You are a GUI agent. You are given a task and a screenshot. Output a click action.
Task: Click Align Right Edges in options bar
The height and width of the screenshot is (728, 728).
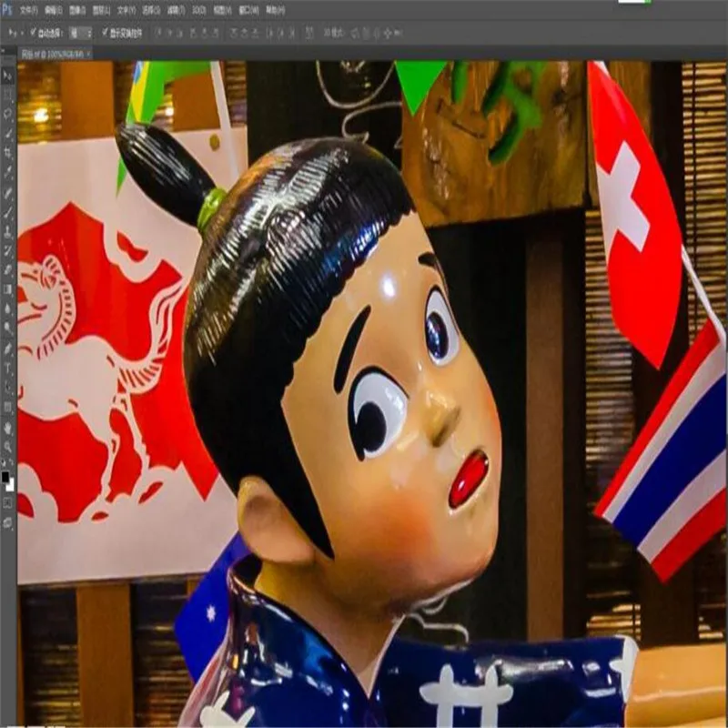tap(216, 33)
